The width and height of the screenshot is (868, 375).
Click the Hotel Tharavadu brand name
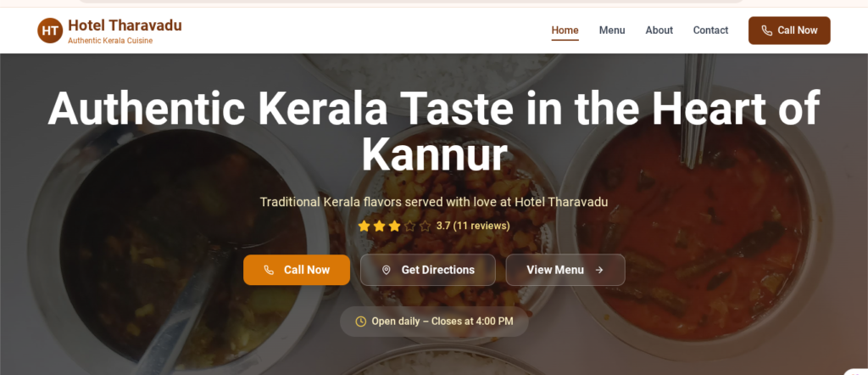(125, 25)
